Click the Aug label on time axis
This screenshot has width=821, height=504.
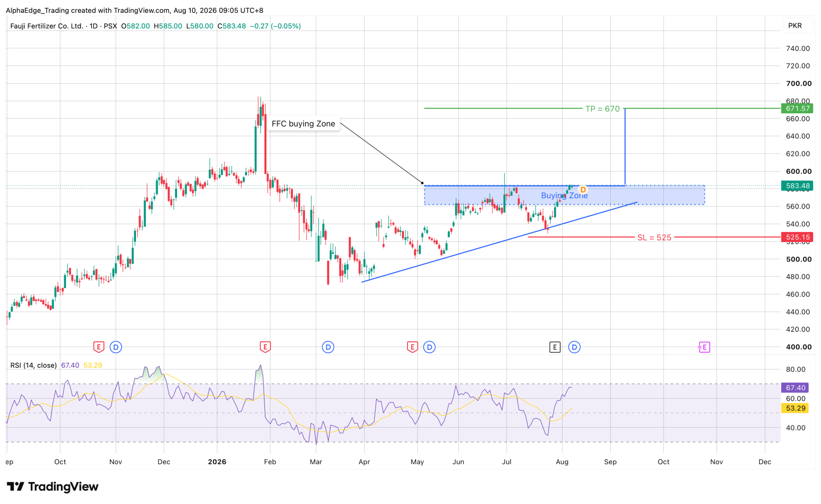[562, 462]
